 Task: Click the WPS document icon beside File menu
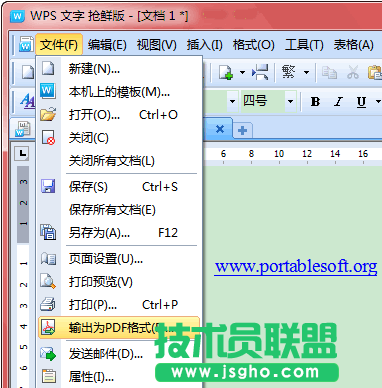tap(26, 44)
